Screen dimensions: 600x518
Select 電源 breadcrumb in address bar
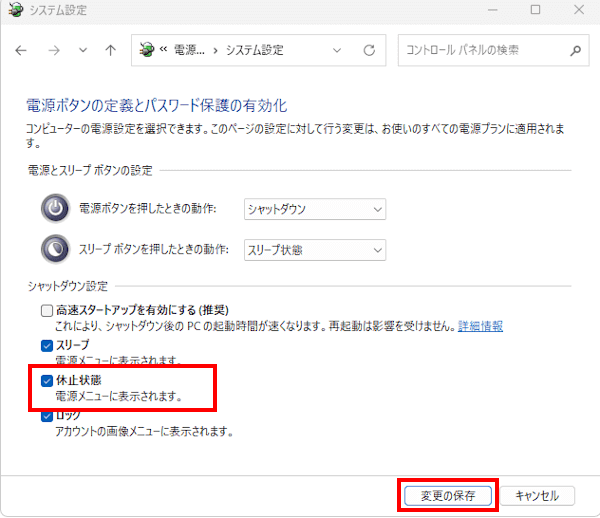tap(190, 50)
